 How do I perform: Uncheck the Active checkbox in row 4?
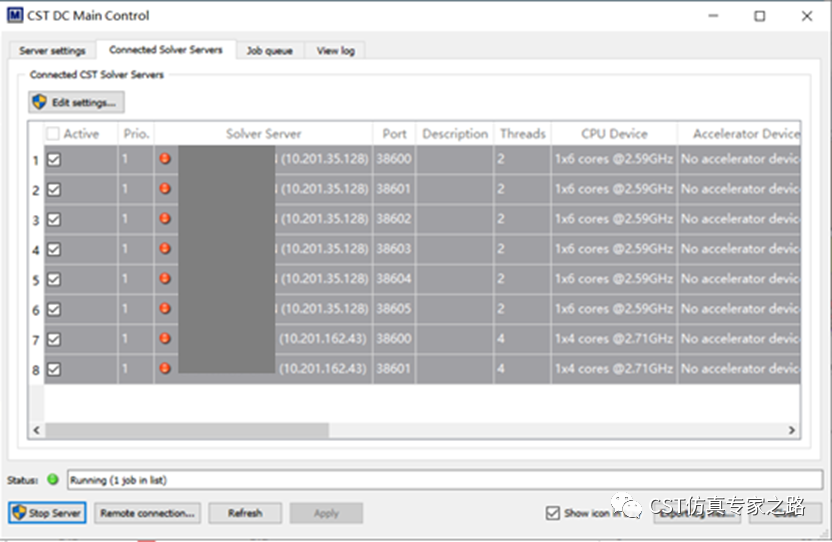[x=54, y=250]
